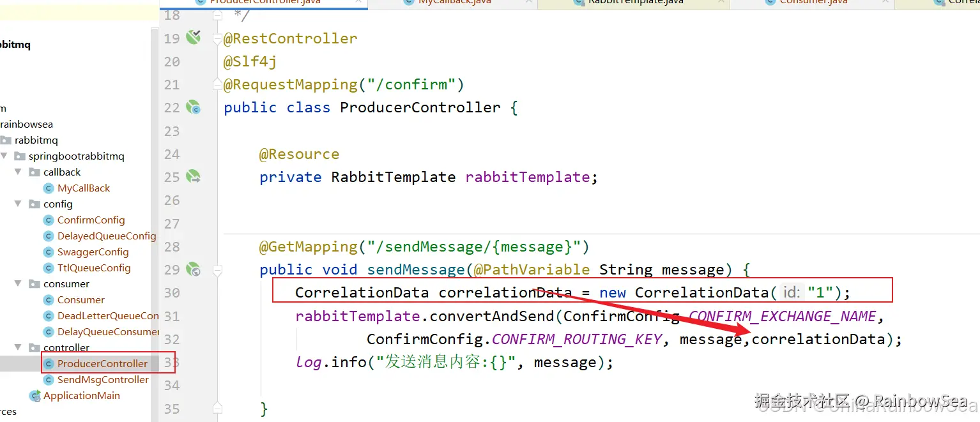Click the callback package folder icon
Image resolution: width=980 pixels, height=422 pixels.
[x=34, y=172]
